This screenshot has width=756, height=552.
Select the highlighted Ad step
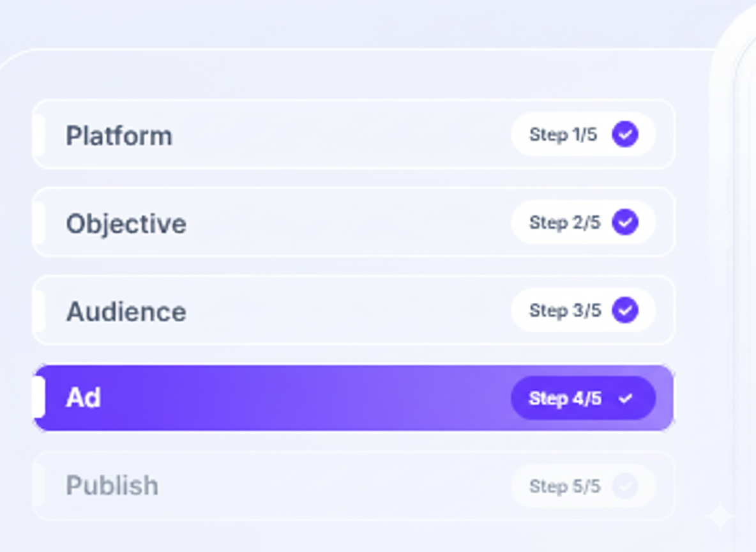tap(287, 398)
